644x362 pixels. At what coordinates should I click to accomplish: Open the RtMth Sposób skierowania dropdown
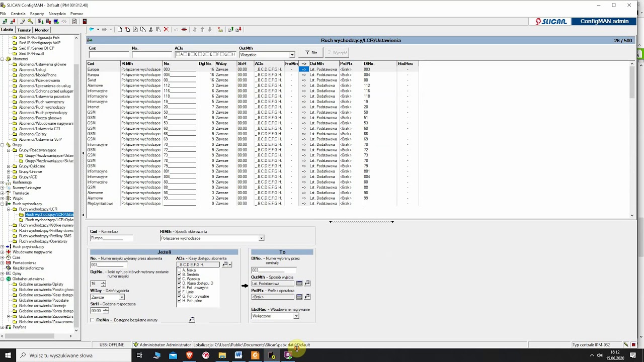point(261,238)
